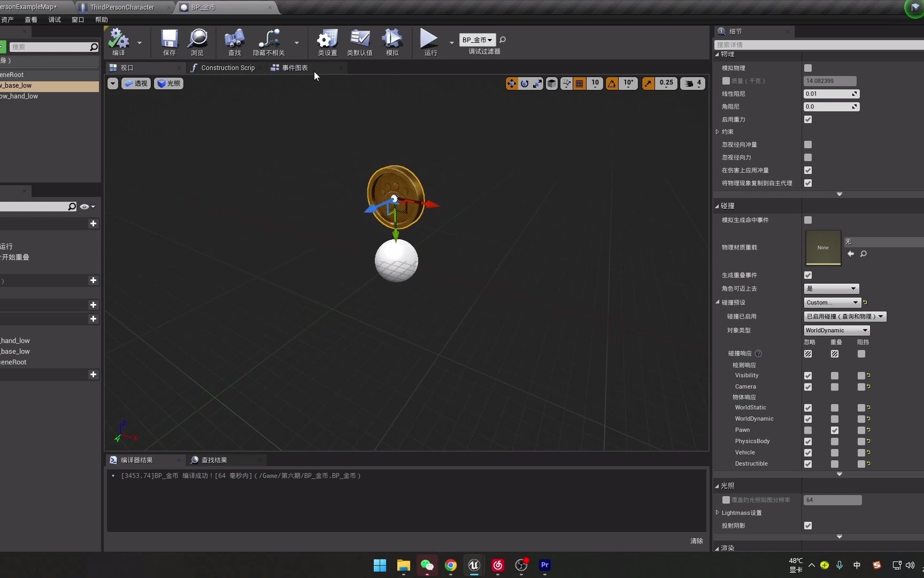Open the 对象类型 WorldDynamic dropdown
The height and width of the screenshot is (578, 924).
836,330
